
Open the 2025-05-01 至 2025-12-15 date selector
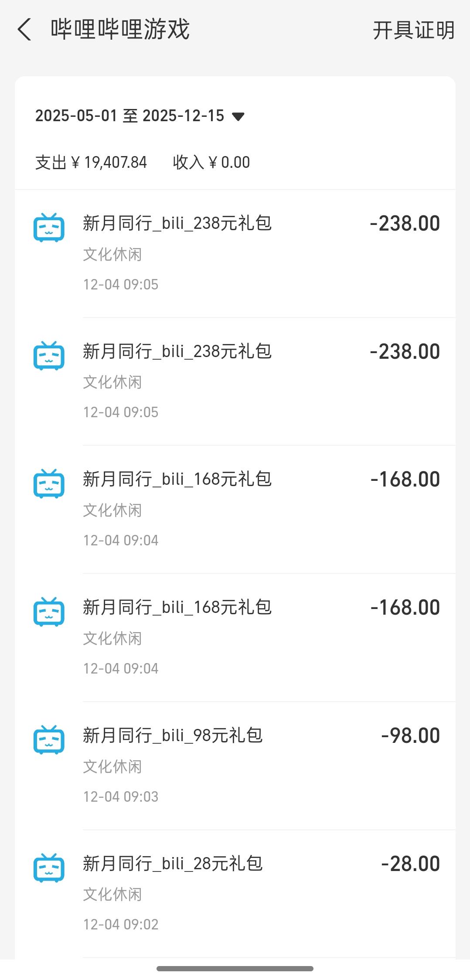130,116
